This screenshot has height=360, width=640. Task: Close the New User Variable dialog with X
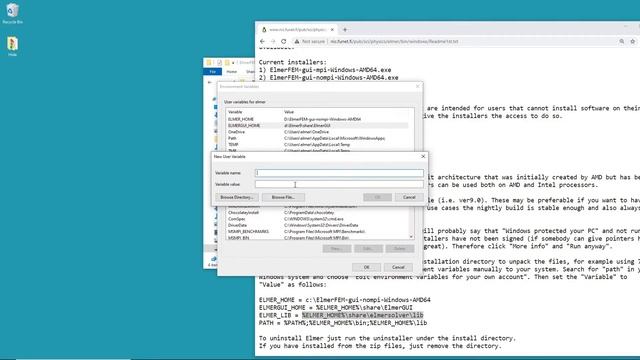[x=423, y=156]
